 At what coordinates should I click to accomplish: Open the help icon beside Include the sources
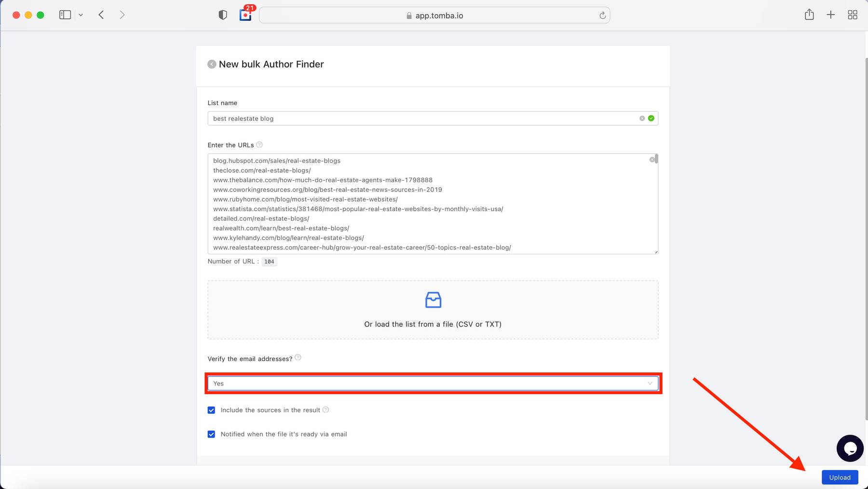325,410
